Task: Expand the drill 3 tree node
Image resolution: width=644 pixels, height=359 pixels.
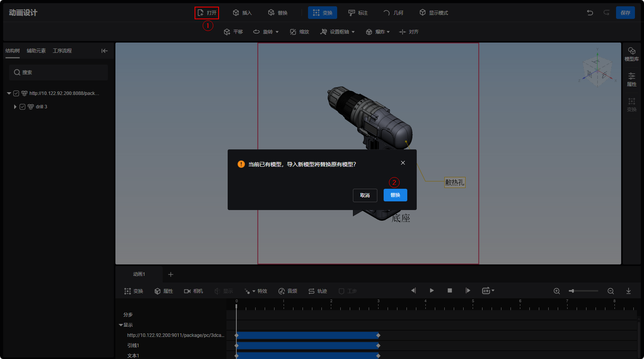Action: pyautogui.click(x=15, y=107)
